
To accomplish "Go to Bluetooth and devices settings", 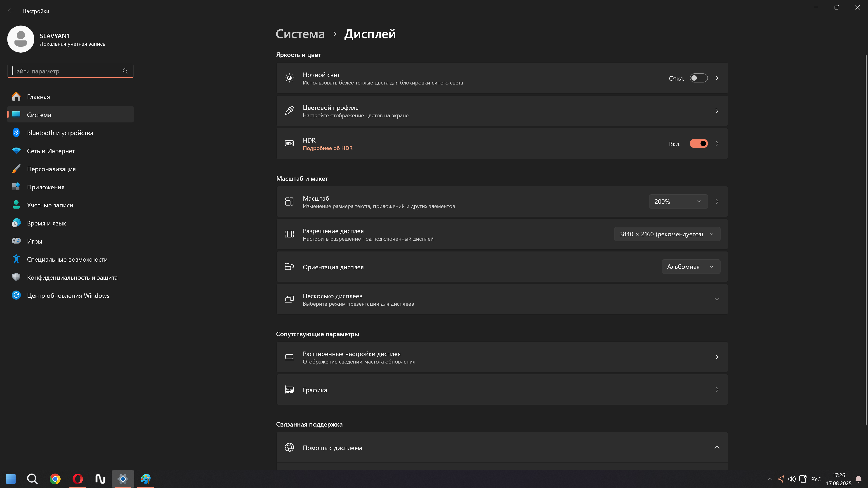I will pyautogui.click(x=60, y=133).
